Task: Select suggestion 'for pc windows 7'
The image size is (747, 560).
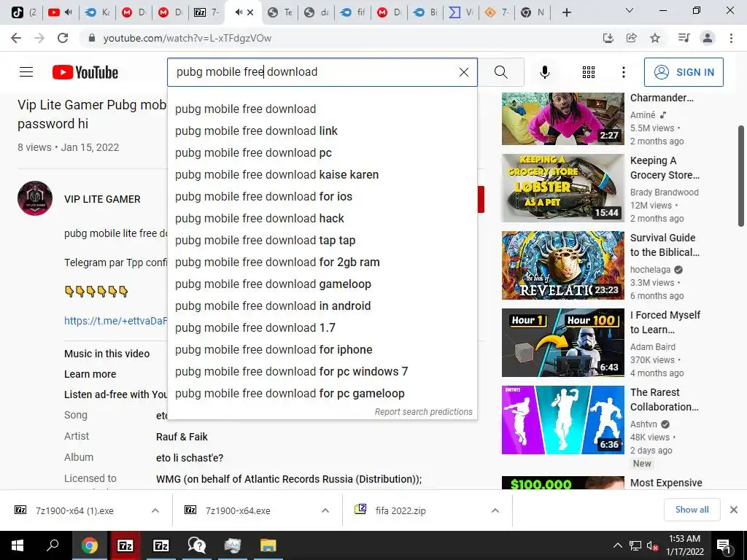Action: point(322,372)
